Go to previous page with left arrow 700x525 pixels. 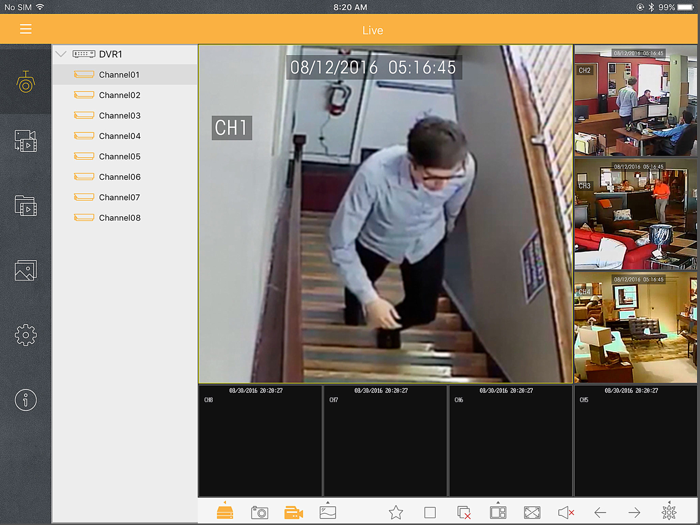(x=600, y=512)
